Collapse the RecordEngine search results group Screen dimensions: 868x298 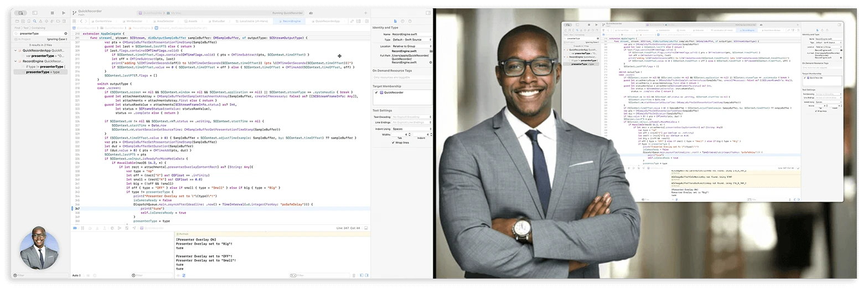coord(16,61)
